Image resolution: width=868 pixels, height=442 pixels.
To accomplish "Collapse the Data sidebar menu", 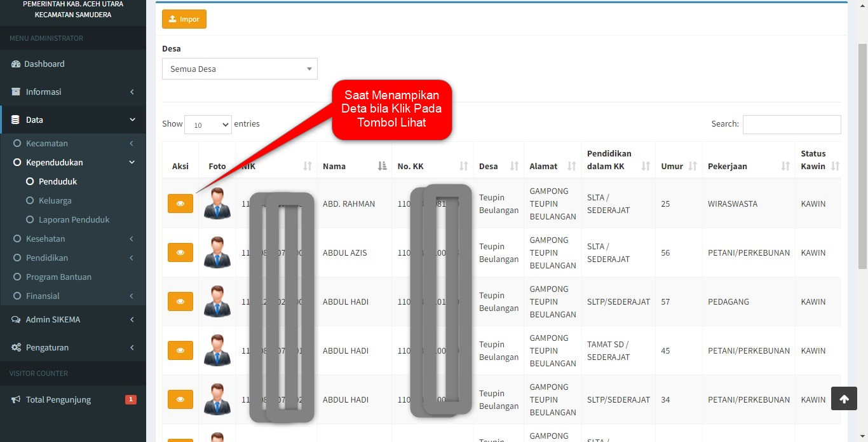I will [73, 120].
